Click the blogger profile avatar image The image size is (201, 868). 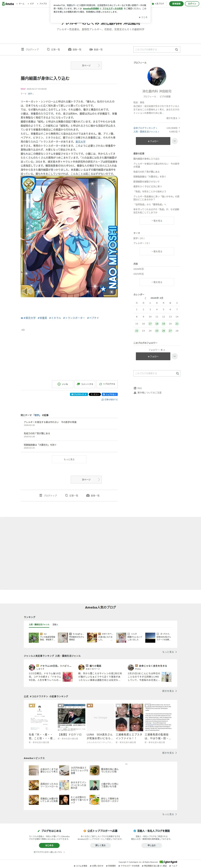157,76
